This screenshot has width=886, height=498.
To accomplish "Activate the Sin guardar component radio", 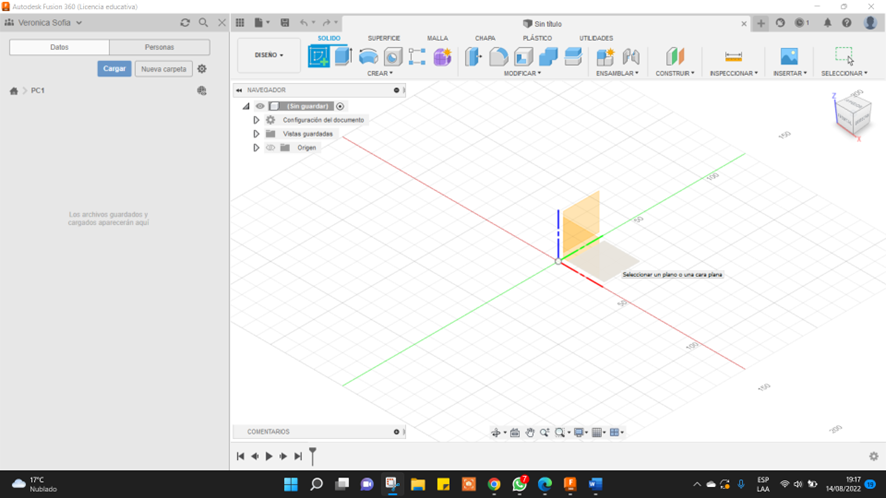I will pos(340,106).
